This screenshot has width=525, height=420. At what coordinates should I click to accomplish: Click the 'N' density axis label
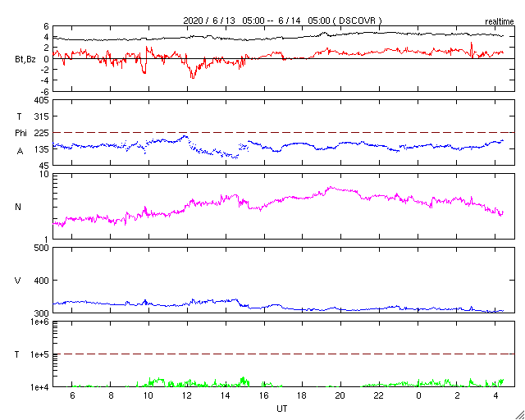18,207
